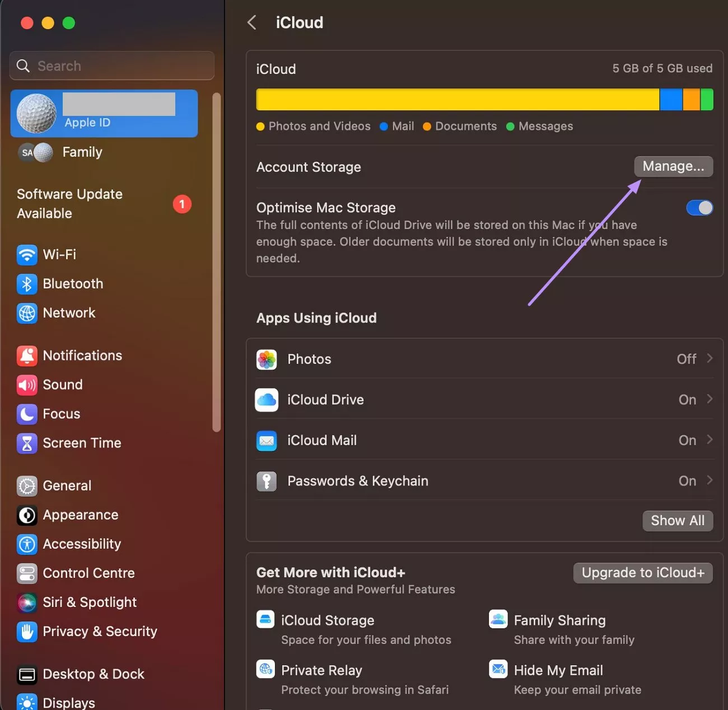Expand the Photos row chevron
Image resolution: width=728 pixels, height=710 pixels.
click(710, 358)
